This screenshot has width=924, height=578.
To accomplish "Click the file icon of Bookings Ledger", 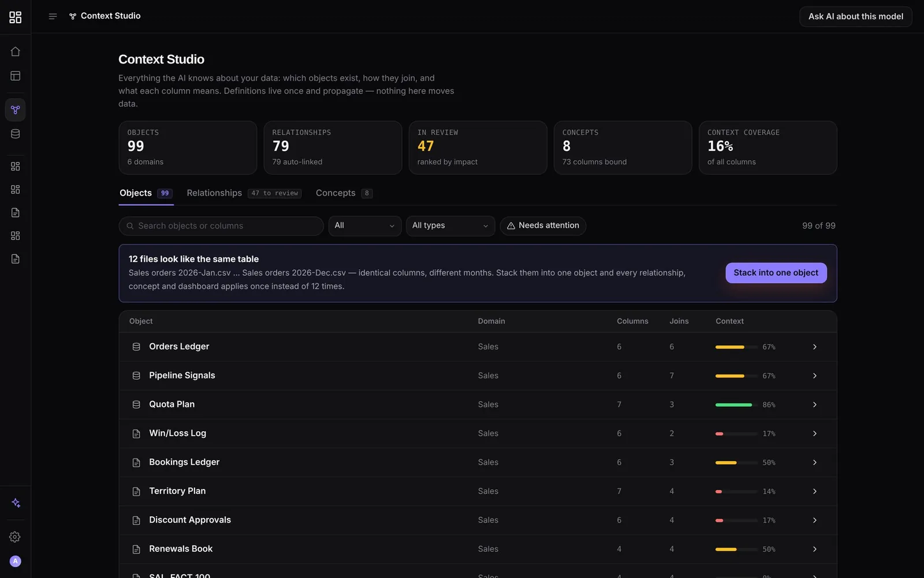I will tap(136, 462).
